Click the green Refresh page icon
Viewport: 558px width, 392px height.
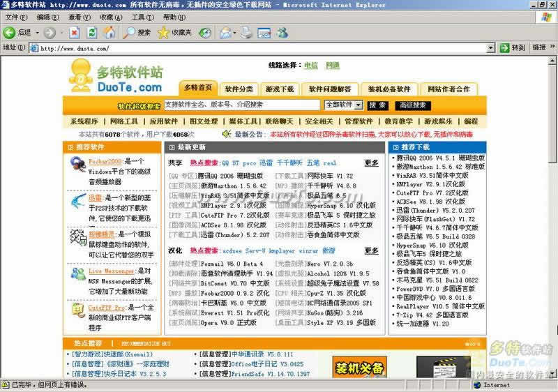click(x=92, y=32)
